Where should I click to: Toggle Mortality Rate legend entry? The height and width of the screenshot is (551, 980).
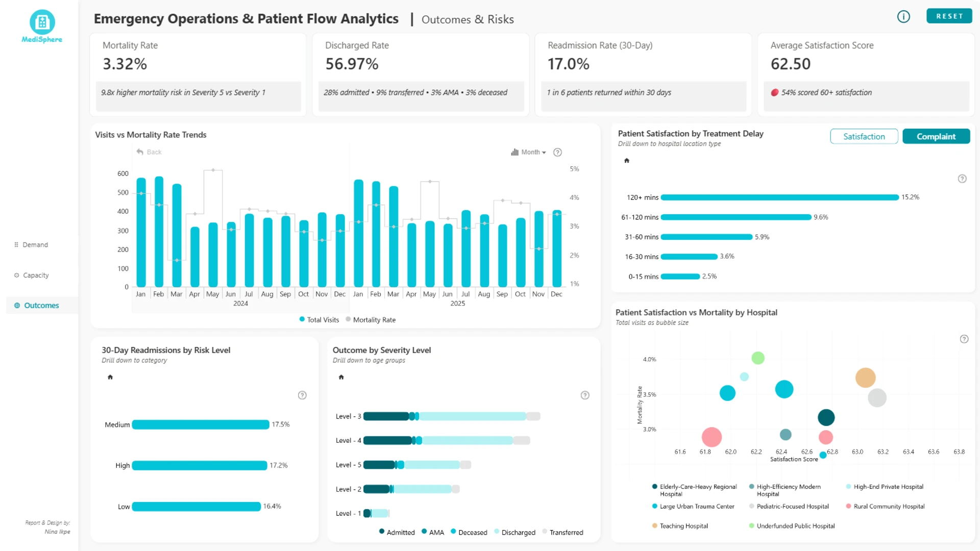371,320
